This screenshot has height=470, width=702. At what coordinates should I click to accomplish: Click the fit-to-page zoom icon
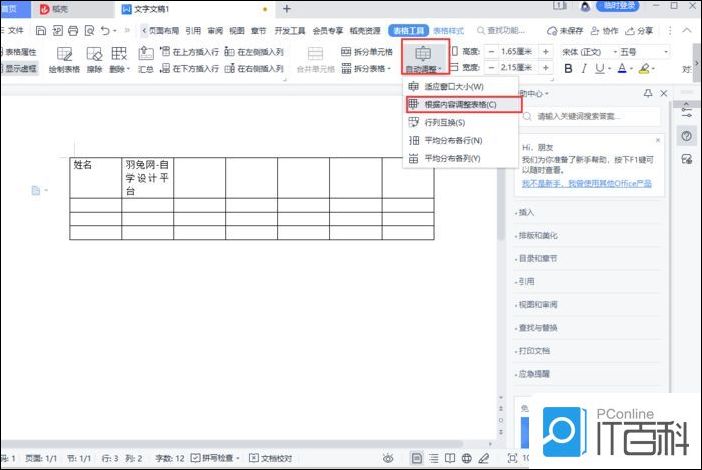click(512, 458)
